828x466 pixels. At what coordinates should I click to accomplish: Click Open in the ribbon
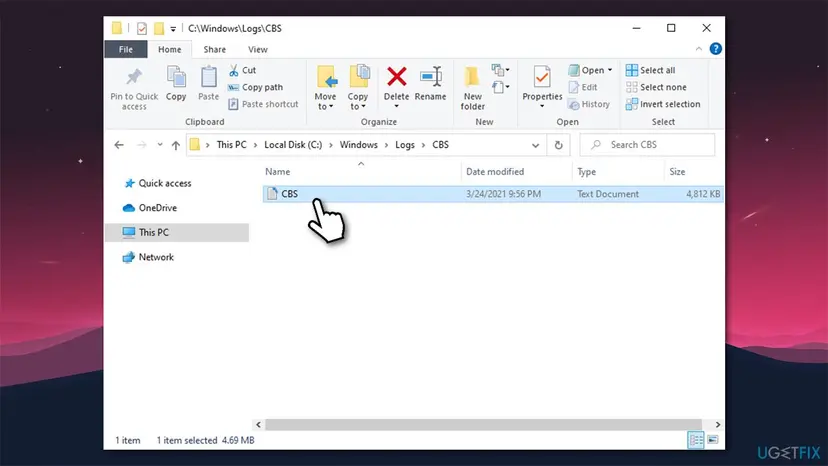(586, 70)
